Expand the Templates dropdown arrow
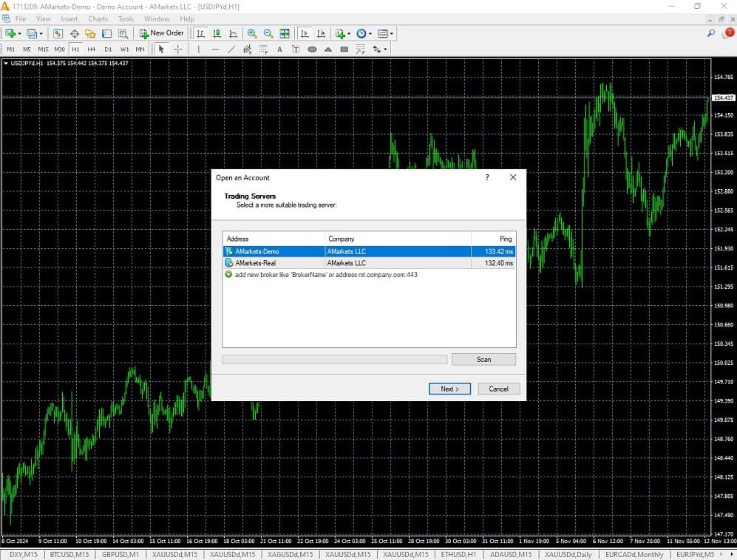 (x=391, y=34)
